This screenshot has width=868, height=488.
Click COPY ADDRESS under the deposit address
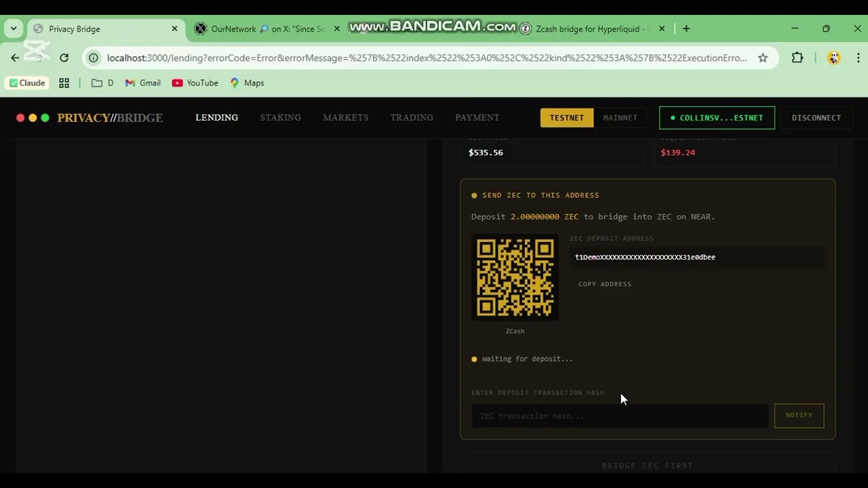604,284
